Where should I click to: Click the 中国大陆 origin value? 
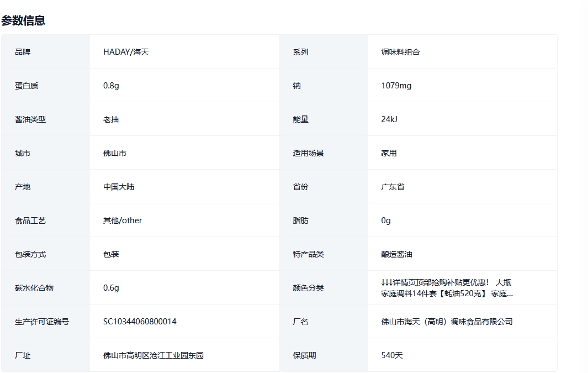(x=119, y=187)
